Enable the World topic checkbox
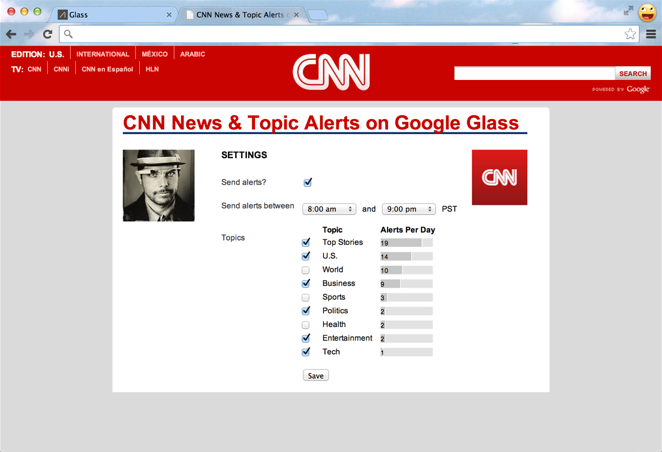 coord(306,270)
